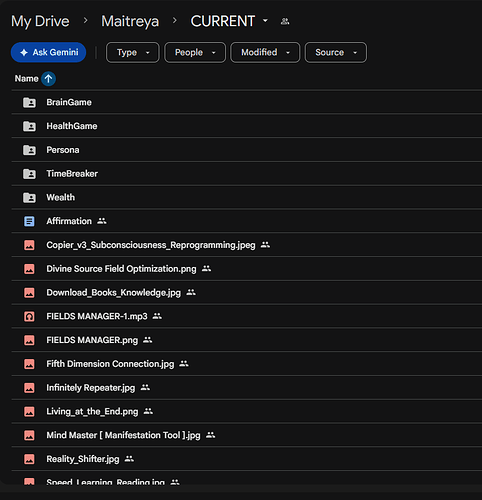Go to the My Drive breadcrumb
The width and height of the screenshot is (482, 500).
pos(40,21)
